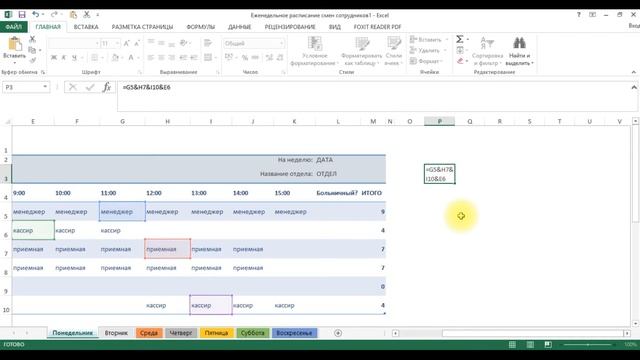Viewport: 640px width, 360px height.
Task: Toggle Underline Ч formatting
Action: (x=74, y=58)
